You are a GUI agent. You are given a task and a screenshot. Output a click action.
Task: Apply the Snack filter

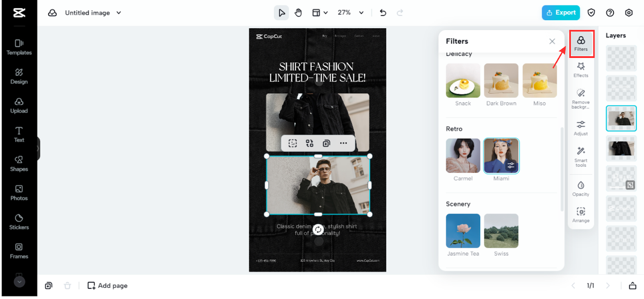[x=463, y=80]
